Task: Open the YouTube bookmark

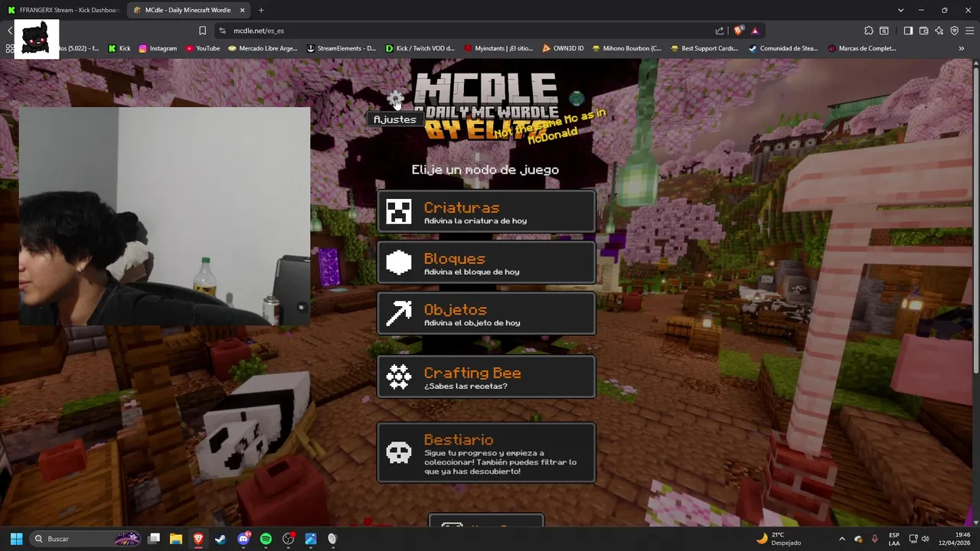Action: coord(202,48)
